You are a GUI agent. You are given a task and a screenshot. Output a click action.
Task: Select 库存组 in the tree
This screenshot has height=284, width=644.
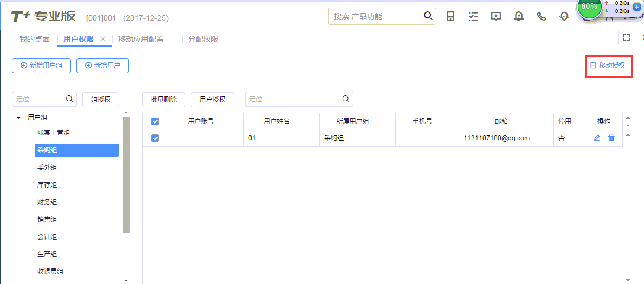tap(47, 185)
